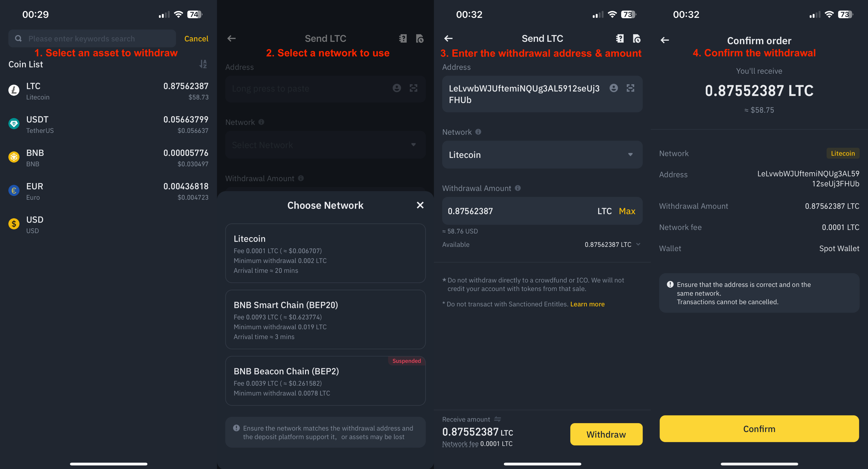Viewport: 868px width, 469px height.
Task: Tap the Withdrawal Amount info icon
Action: pyautogui.click(x=518, y=188)
